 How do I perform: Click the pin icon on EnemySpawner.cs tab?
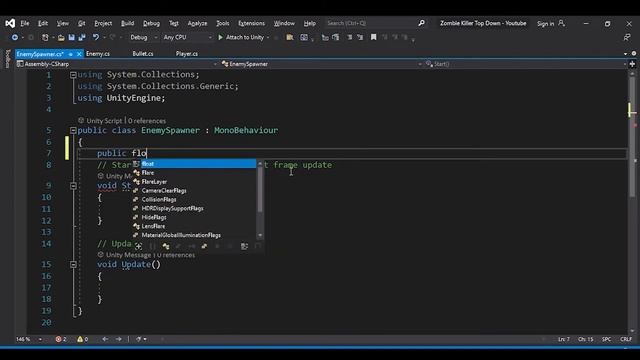(x=71, y=54)
